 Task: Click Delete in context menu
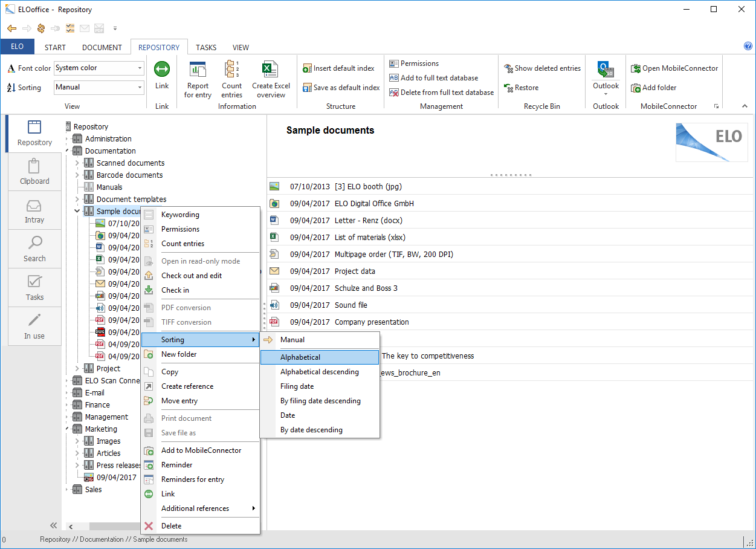(x=200, y=526)
